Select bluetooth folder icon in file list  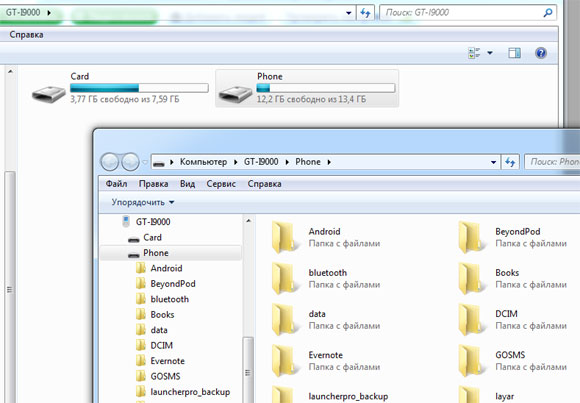pyautogui.click(x=285, y=279)
